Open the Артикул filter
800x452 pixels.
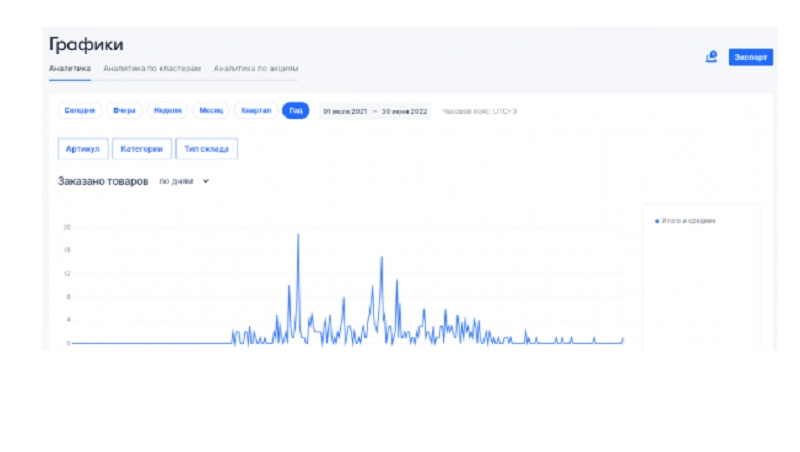pos(83,149)
